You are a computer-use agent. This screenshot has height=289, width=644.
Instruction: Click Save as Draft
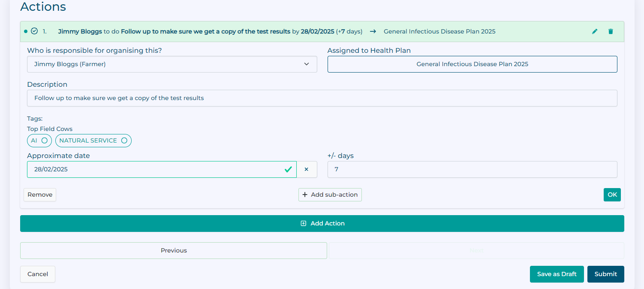click(557, 274)
